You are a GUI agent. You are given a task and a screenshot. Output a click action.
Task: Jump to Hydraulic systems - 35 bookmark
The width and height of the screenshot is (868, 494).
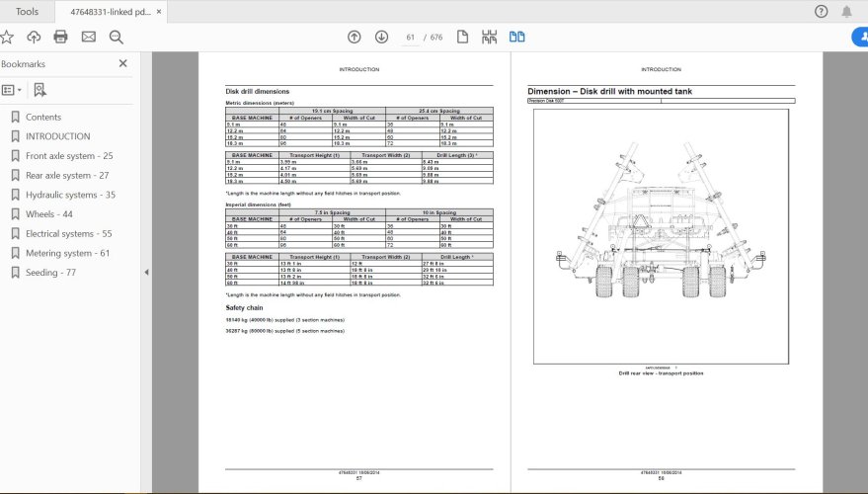pyautogui.click(x=71, y=195)
